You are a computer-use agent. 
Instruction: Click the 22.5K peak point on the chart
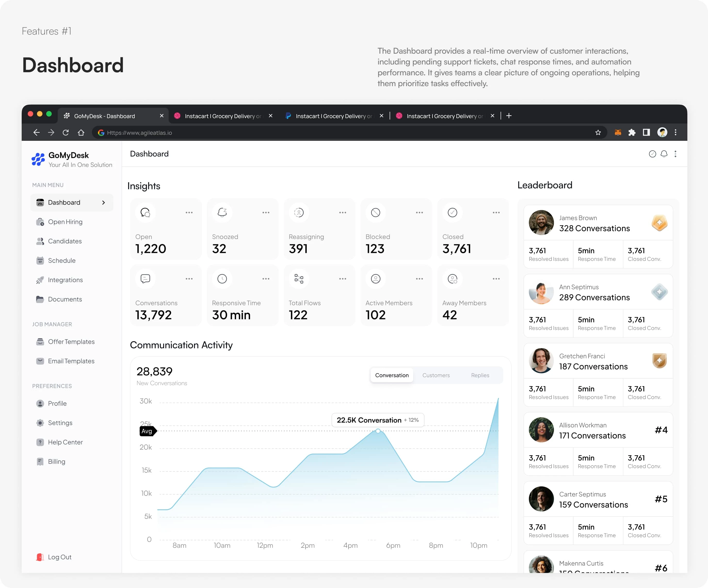click(378, 431)
